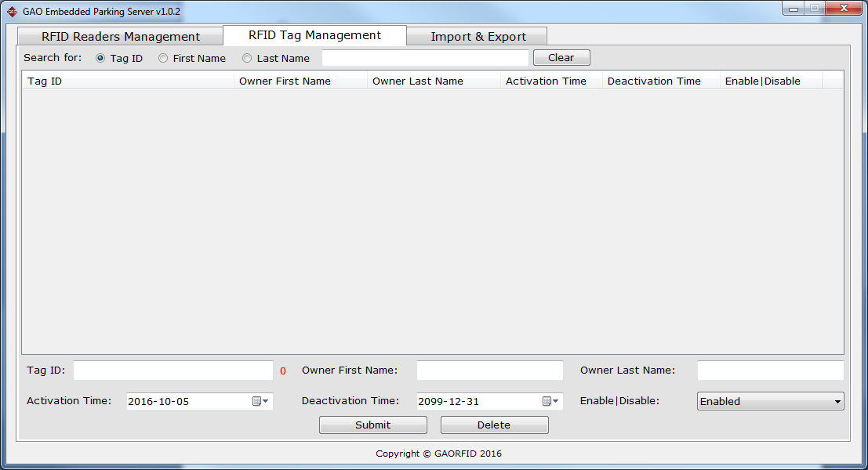
Task: Click the Submit button
Action: coord(372,425)
